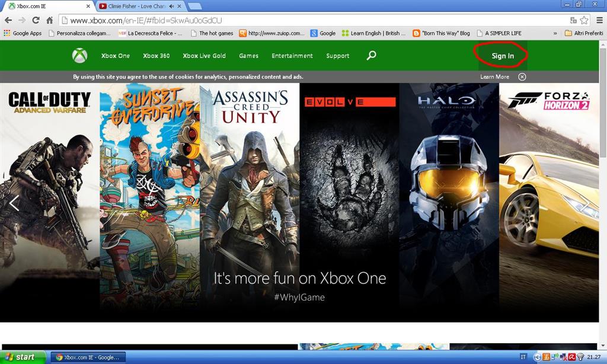The width and height of the screenshot is (607, 364).
Task: Open La Decrescita Felice bookmark
Action: (x=150, y=33)
